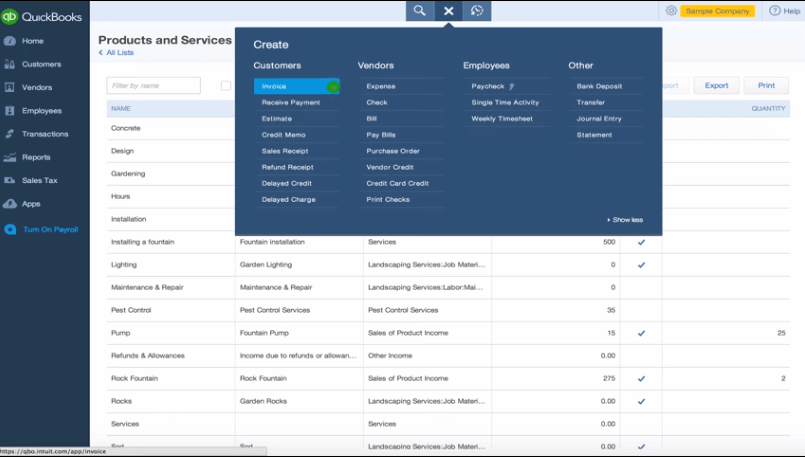Open the Sample Company button
805x457 pixels.
coord(717,11)
